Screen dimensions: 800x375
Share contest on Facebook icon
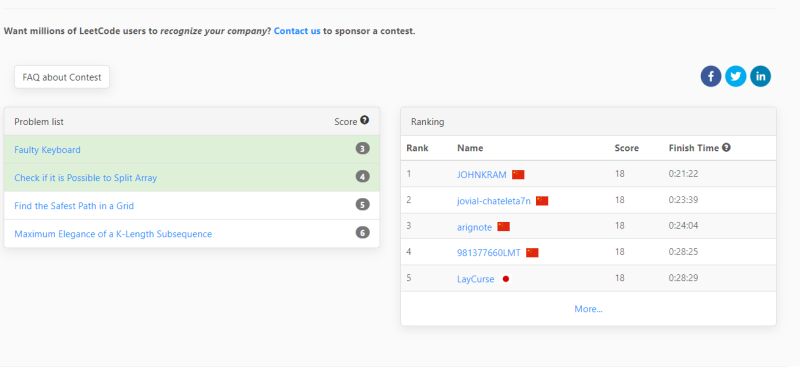711,77
